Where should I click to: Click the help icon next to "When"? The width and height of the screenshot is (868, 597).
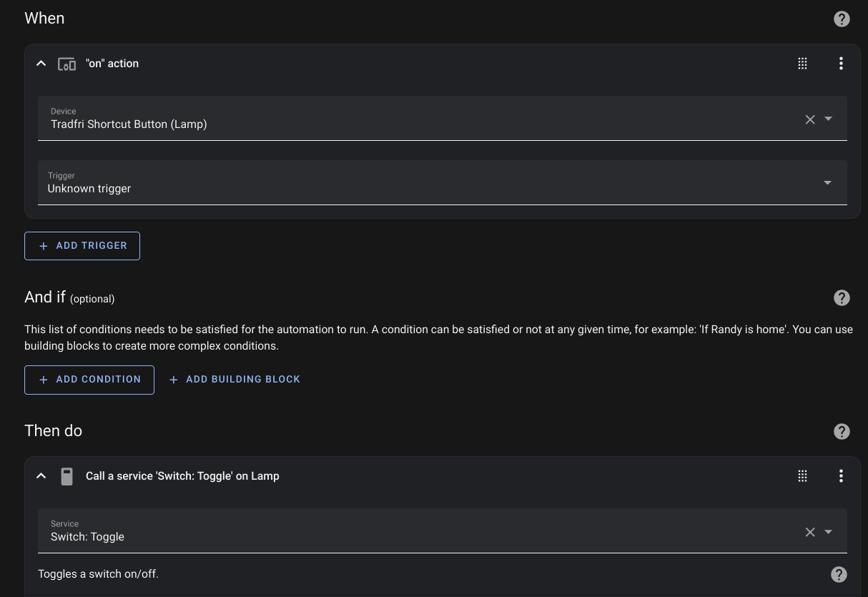tap(842, 19)
